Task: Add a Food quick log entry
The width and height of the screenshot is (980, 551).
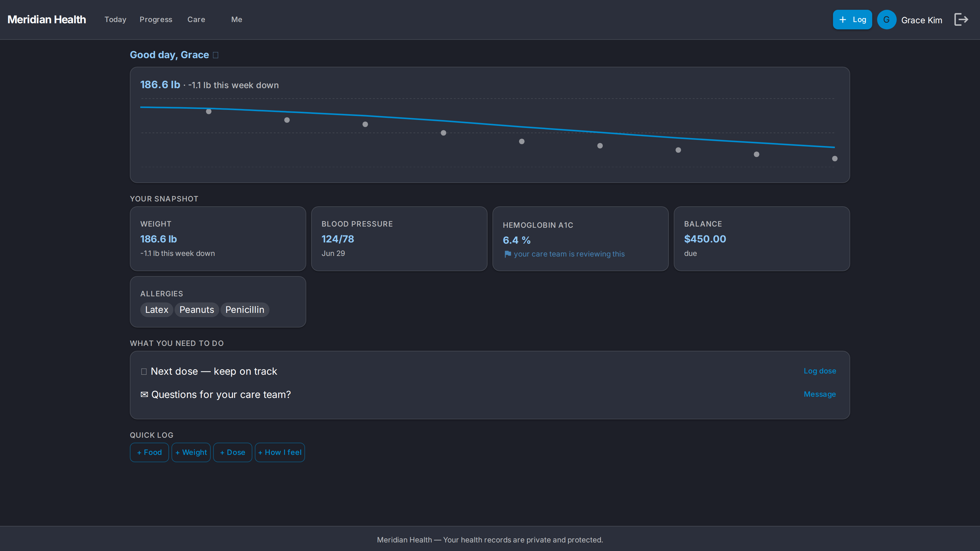Action: (149, 452)
